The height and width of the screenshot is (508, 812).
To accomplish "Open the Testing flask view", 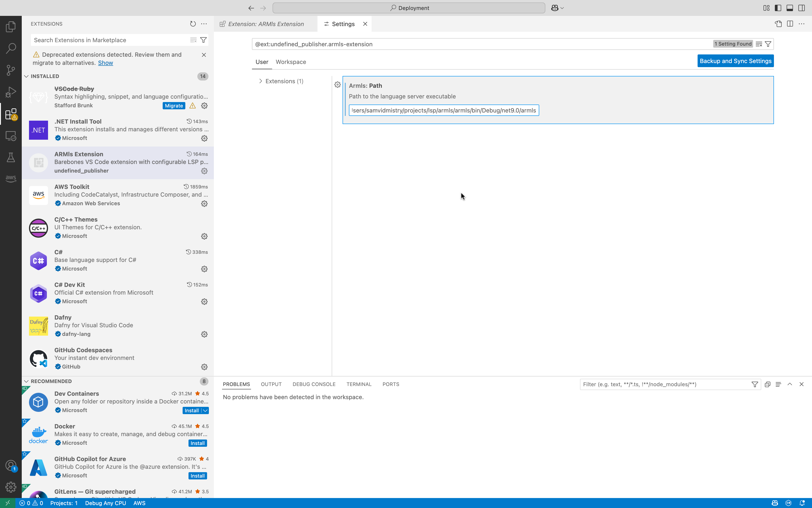I will [11, 158].
